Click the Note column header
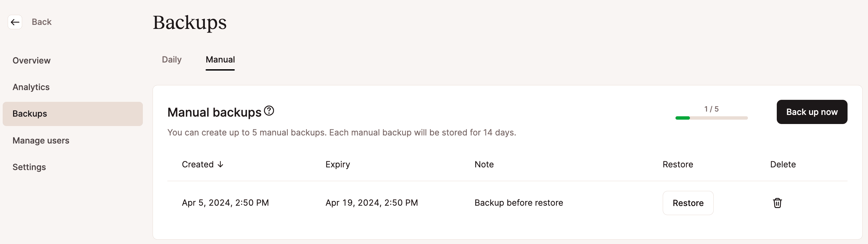This screenshot has height=244, width=868. click(484, 164)
